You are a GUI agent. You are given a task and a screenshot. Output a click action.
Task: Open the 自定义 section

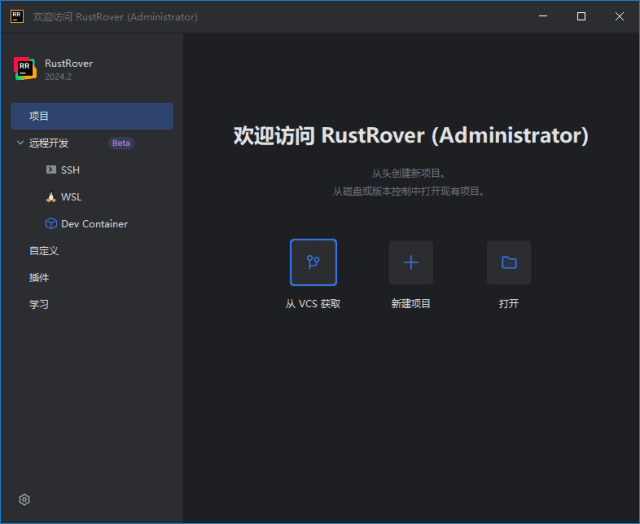[x=44, y=251]
